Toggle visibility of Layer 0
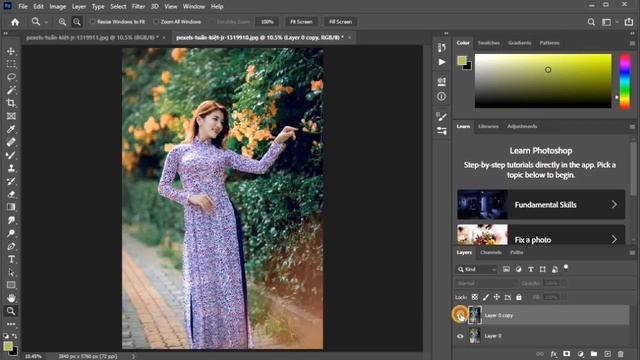 click(x=460, y=336)
